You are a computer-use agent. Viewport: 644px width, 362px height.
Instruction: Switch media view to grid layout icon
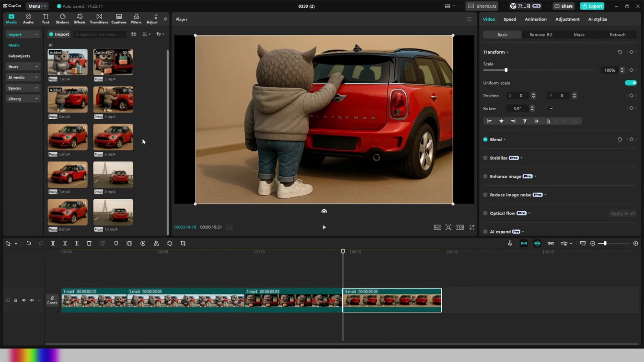[134, 34]
